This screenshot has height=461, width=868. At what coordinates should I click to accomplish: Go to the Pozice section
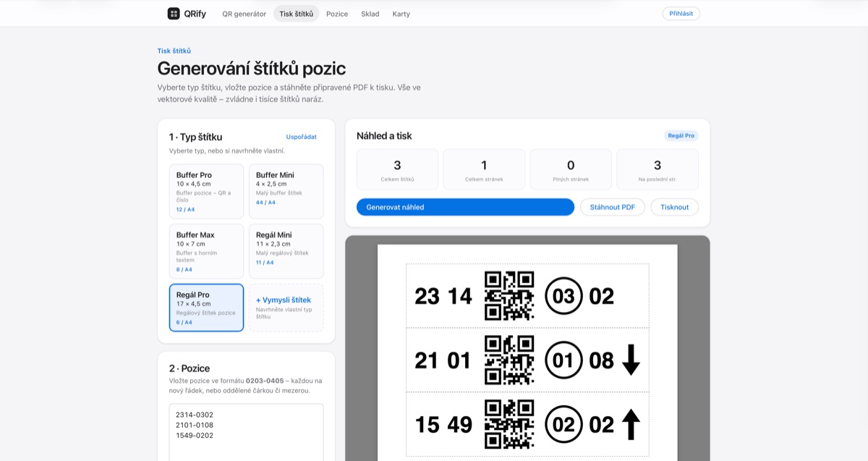(337, 14)
